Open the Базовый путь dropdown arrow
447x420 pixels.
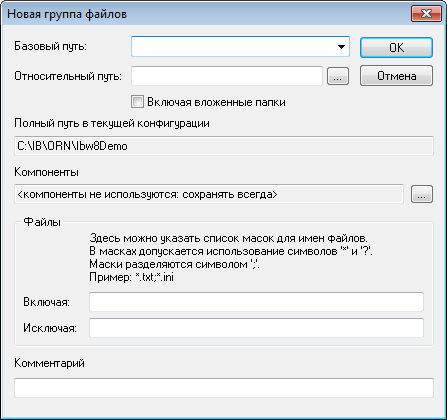(x=341, y=47)
